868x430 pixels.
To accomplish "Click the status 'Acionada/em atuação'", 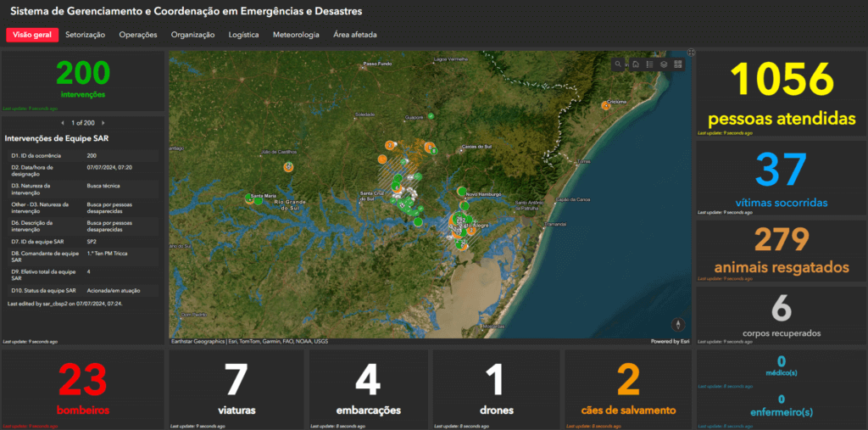I will pyautogui.click(x=114, y=290).
